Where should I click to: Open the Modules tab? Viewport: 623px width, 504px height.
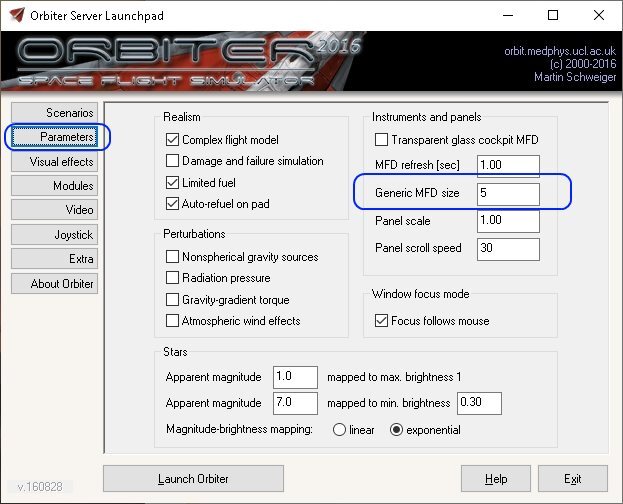pyautogui.click(x=54, y=186)
